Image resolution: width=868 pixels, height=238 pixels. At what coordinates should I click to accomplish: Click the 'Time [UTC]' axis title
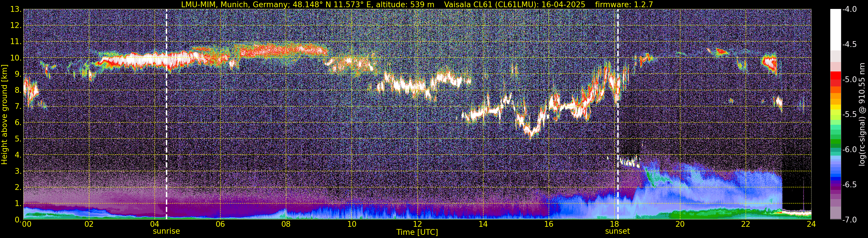(417, 232)
